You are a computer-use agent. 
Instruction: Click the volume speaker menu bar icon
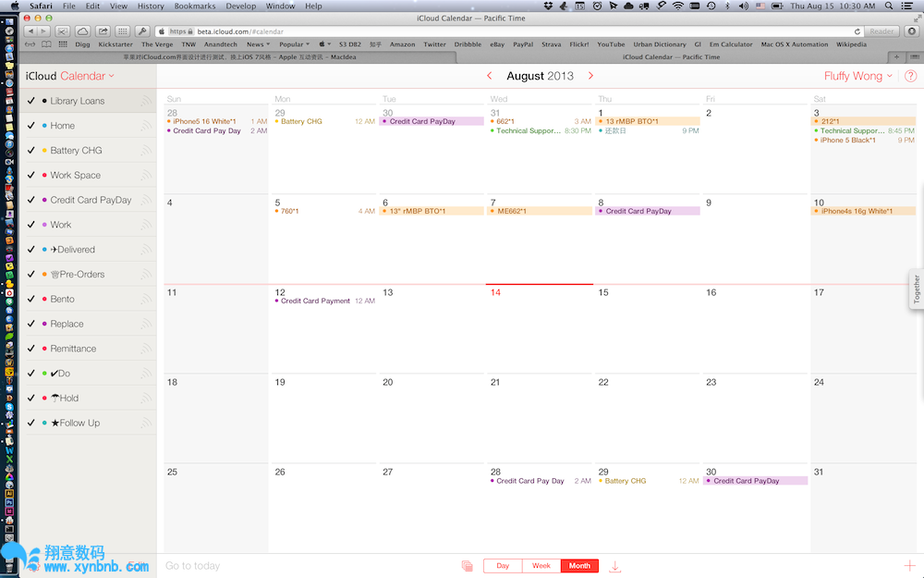coord(744,6)
